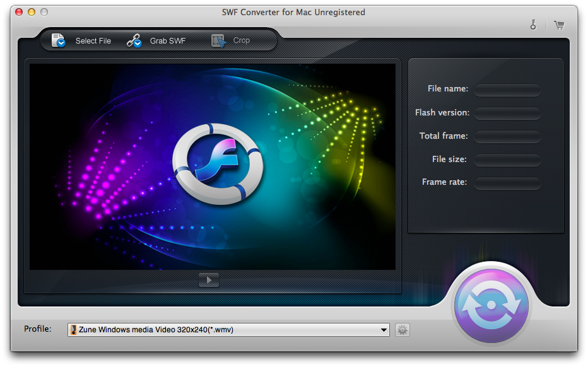The height and width of the screenshot is (367, 588).
Task: Open the Profile dropdown list
Action: click(228, 330)
